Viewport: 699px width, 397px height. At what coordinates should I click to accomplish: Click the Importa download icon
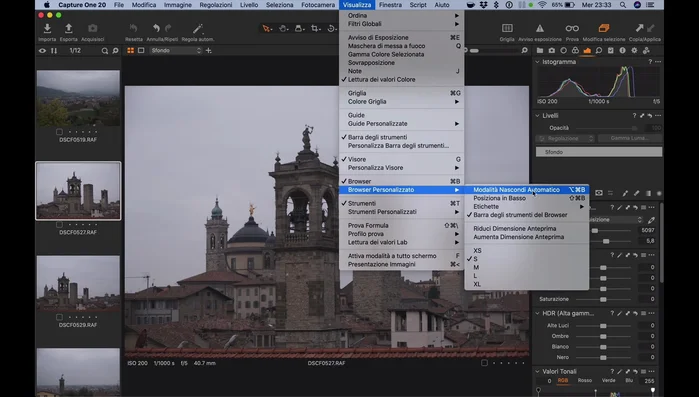tap(47, 29)
